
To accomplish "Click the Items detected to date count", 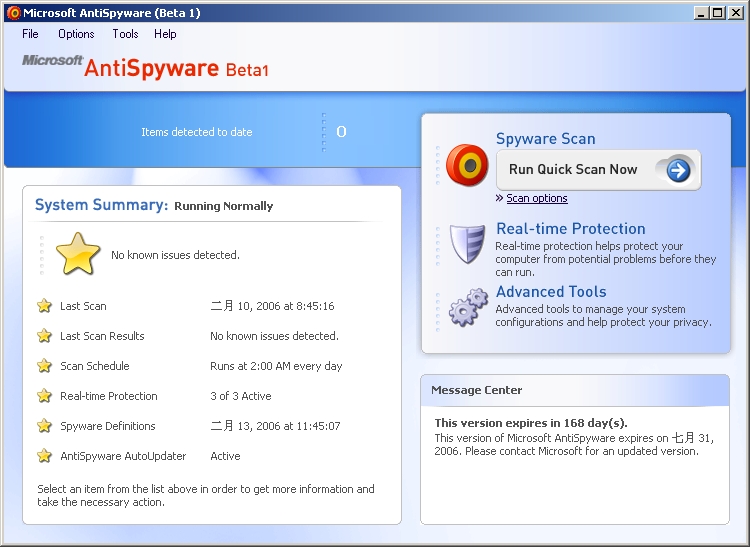I will [x=341, y=132].
